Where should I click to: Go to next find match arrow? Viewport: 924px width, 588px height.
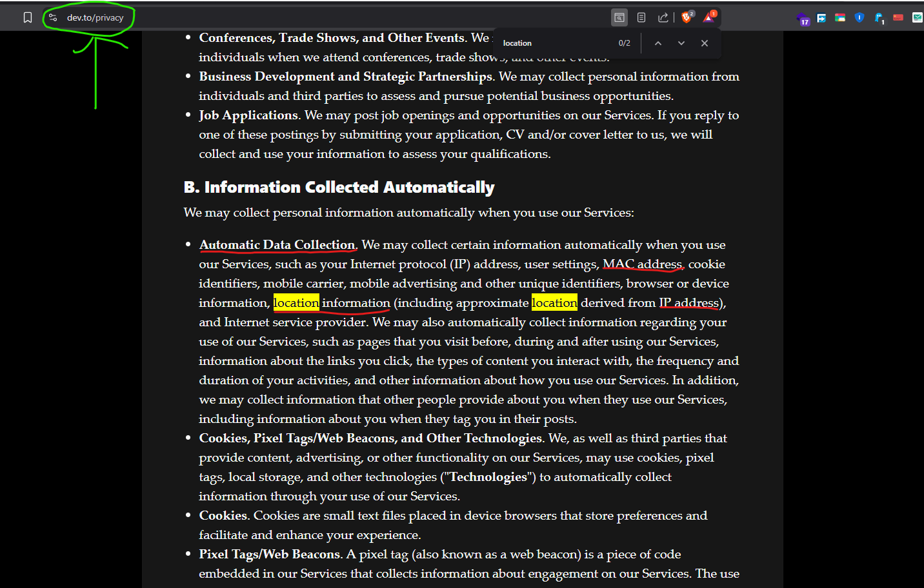681,43
